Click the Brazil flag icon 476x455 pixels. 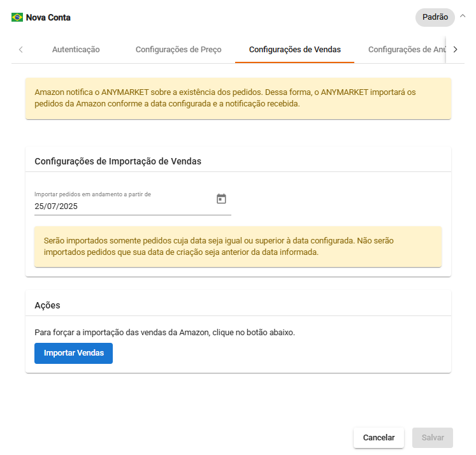pyautogui.click(x=17, y=17)
